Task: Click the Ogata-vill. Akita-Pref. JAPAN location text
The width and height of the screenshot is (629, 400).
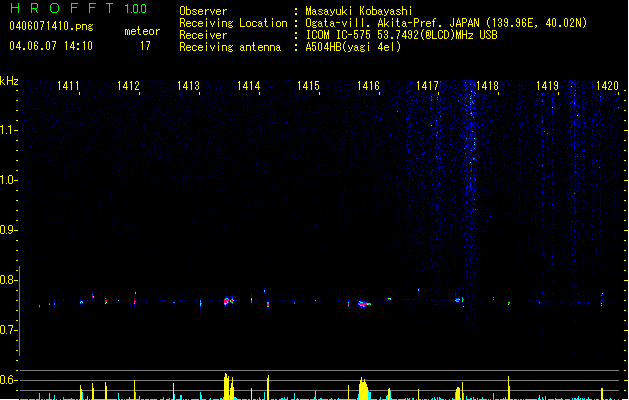Action: 446,23
